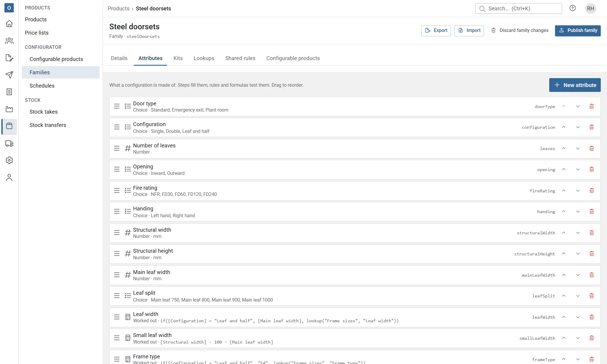The image size is (607, 364).
Task: Move Structural width attribute down
Action: pyautogui.click(x=578, y=233)
